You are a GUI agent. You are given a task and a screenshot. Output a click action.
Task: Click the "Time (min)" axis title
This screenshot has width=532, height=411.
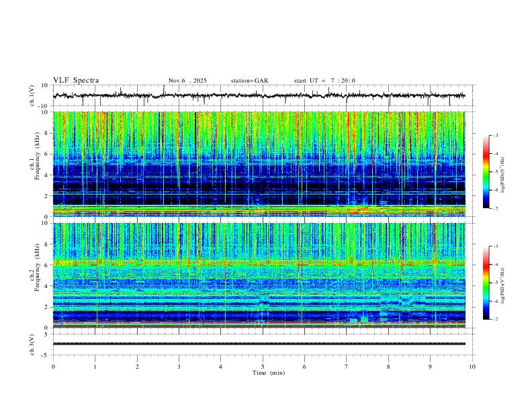tap(269, 373)
